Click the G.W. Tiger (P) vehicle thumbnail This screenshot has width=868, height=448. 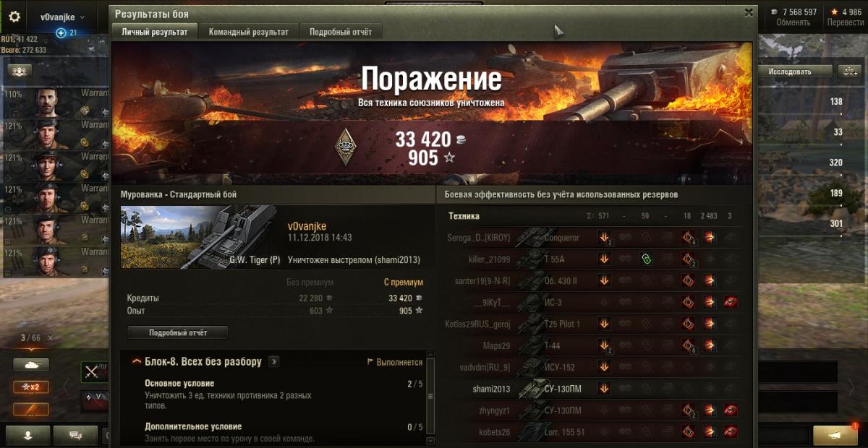[x=200, y=237]
